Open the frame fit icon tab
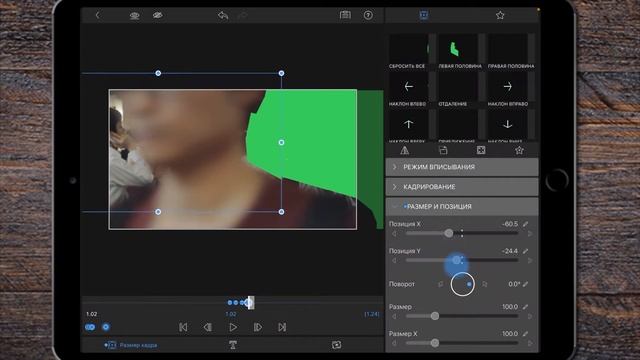 pos(481,151)
